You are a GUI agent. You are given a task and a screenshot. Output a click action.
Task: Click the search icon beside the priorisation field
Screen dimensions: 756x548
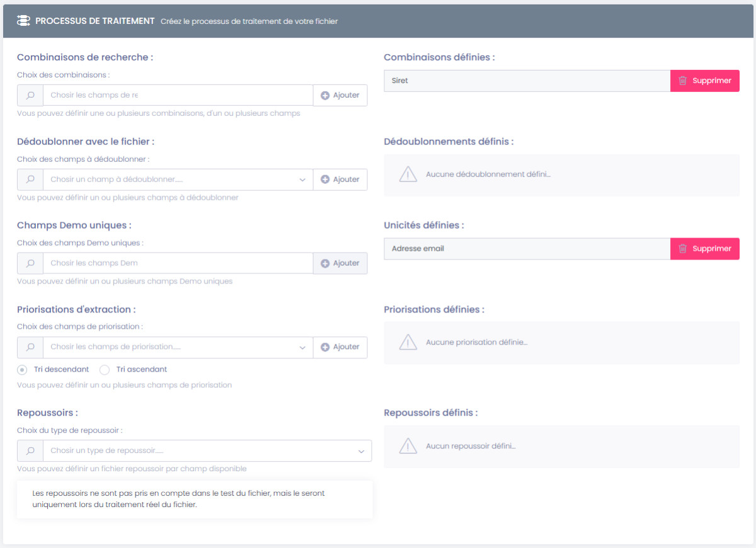[30, 347]
